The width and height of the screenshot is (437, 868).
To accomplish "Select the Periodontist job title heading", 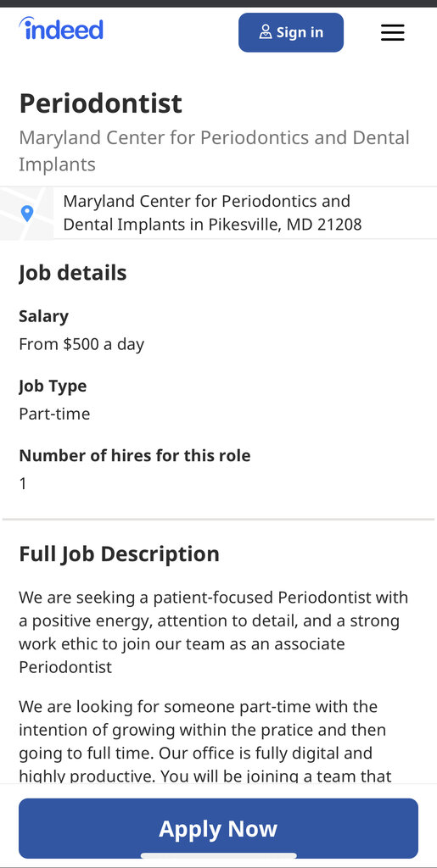I will coord(101,103).
